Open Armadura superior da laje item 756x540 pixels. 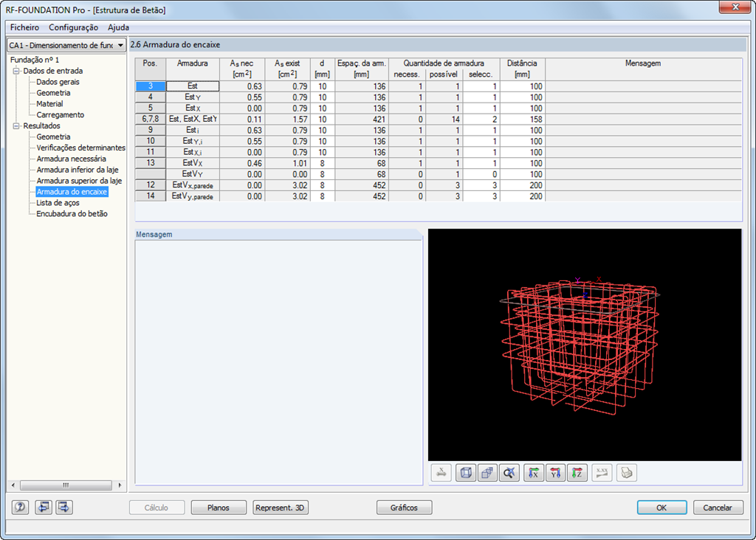(80, 181)
